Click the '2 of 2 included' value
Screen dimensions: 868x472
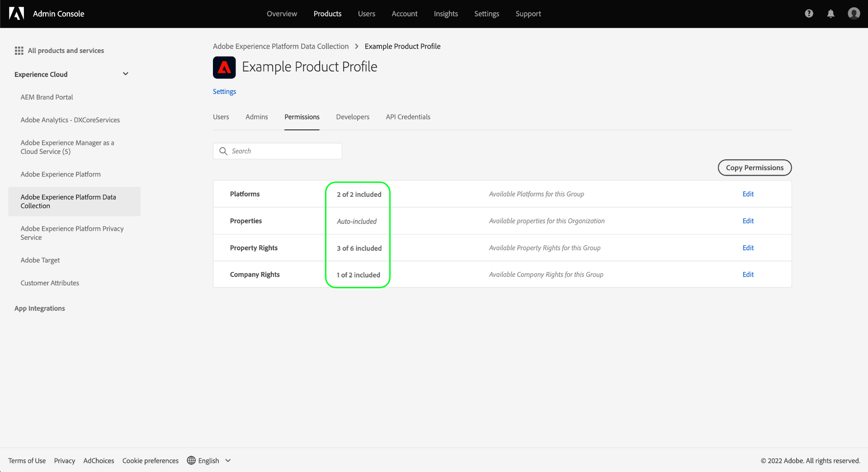[x=359, y=194]
